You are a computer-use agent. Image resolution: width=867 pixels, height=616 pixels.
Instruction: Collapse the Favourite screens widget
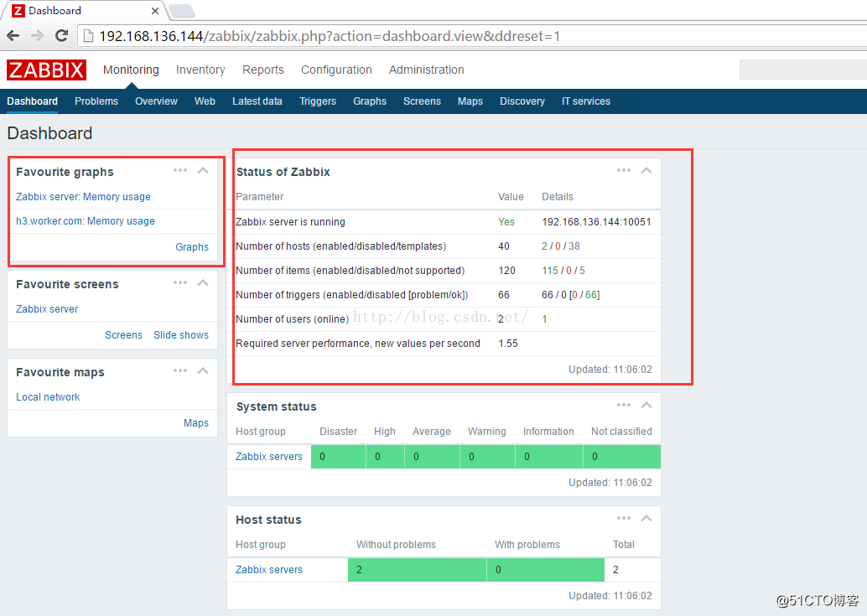(203, 282)
